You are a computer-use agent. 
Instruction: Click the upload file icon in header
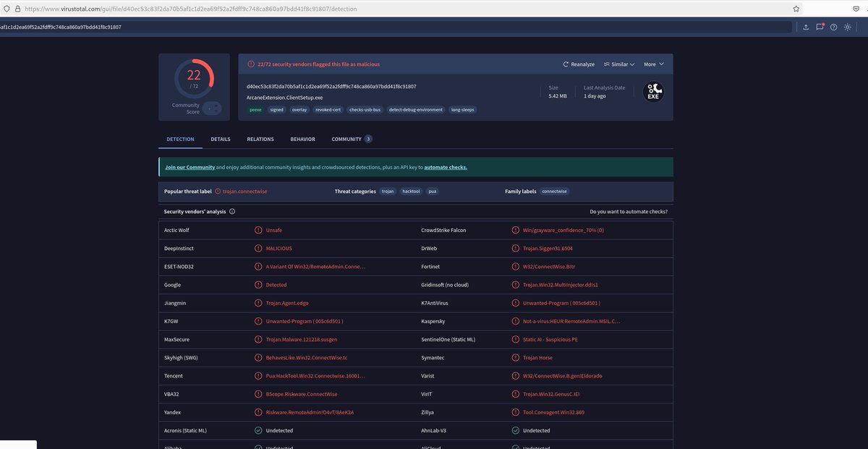coord(806,27)
